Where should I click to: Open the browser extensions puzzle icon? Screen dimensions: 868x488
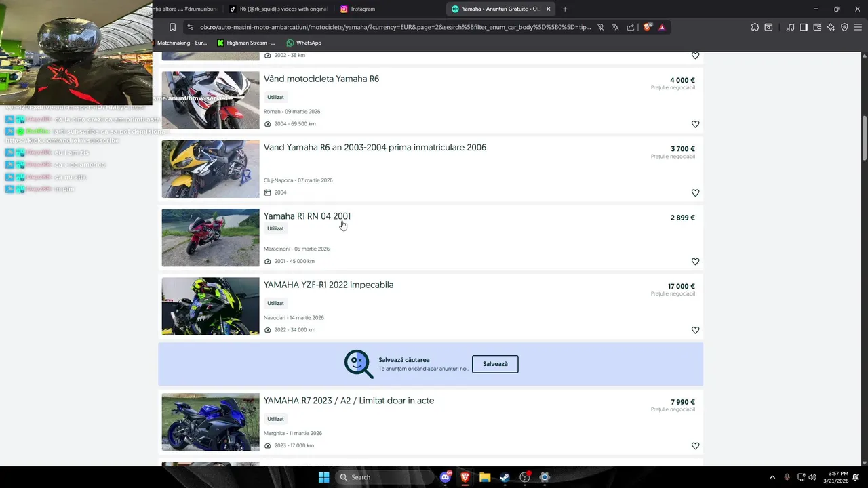coord(755,27)
